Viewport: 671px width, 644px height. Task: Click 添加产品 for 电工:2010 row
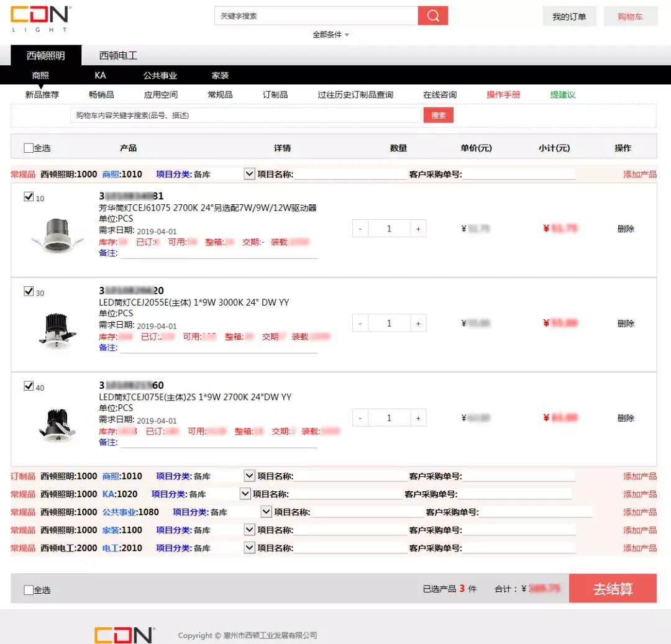tap(640, 548)
